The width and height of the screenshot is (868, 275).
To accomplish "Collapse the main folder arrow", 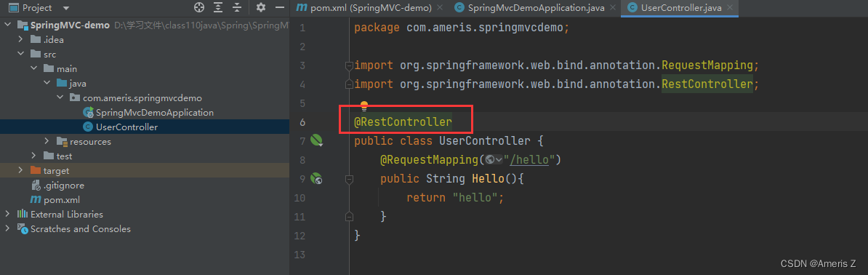I will [33, 68].
